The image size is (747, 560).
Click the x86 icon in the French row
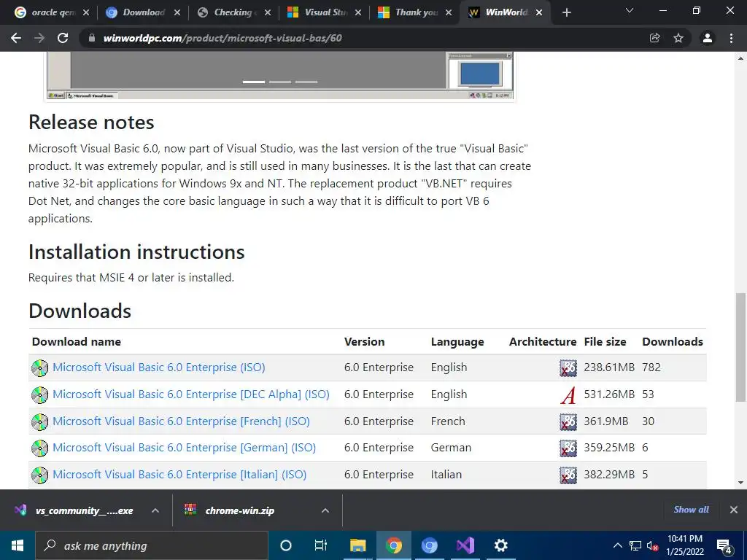pyautogui.click(x=568, y=422)
